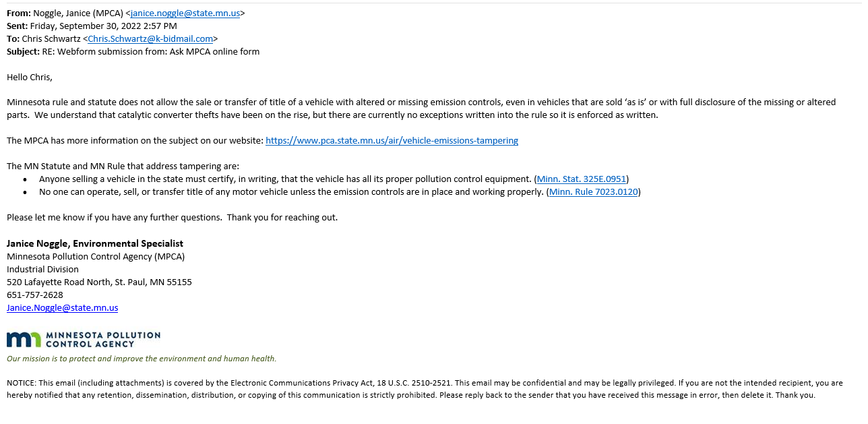Viewport: 868px width, 424px height.
Task: Click the Industrial Division line
Action: point(42,270)
